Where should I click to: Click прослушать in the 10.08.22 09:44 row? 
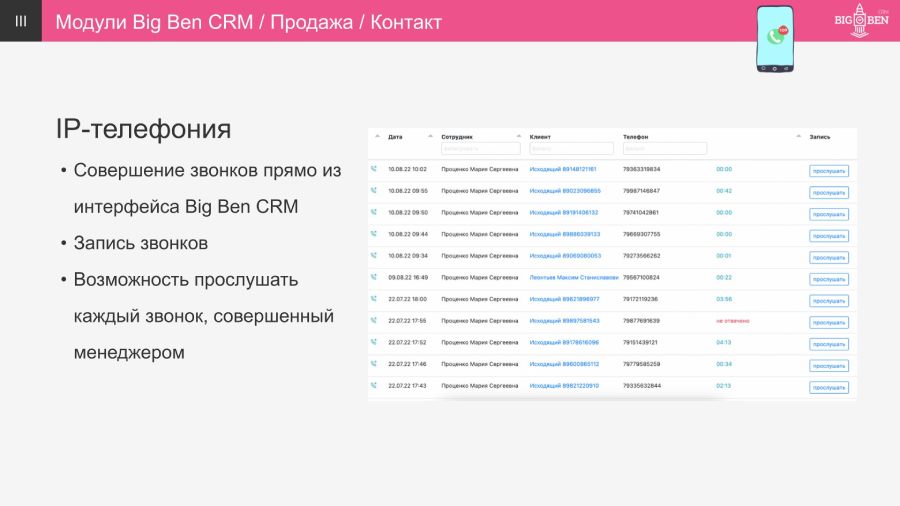[x=829, y=236]
